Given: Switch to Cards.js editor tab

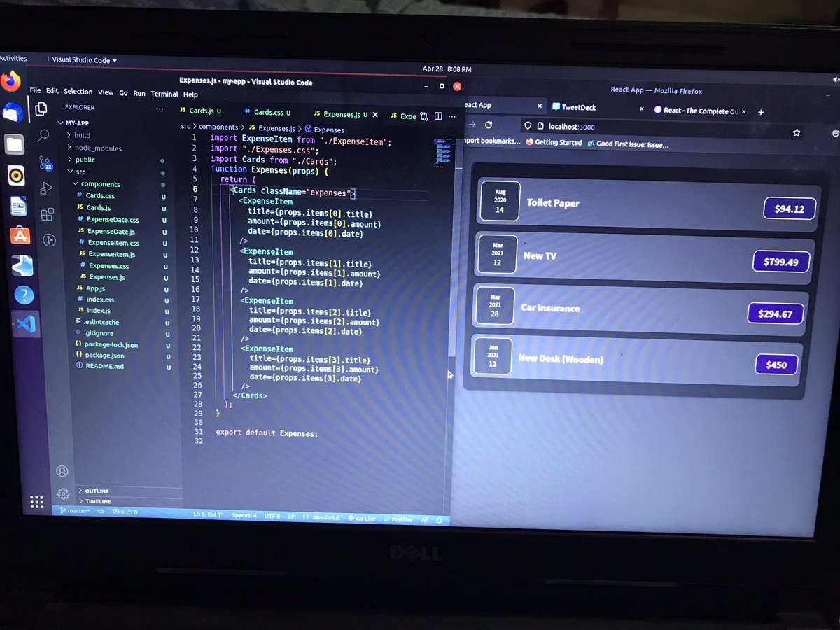Looking at the screenshot, I should 200,111.
